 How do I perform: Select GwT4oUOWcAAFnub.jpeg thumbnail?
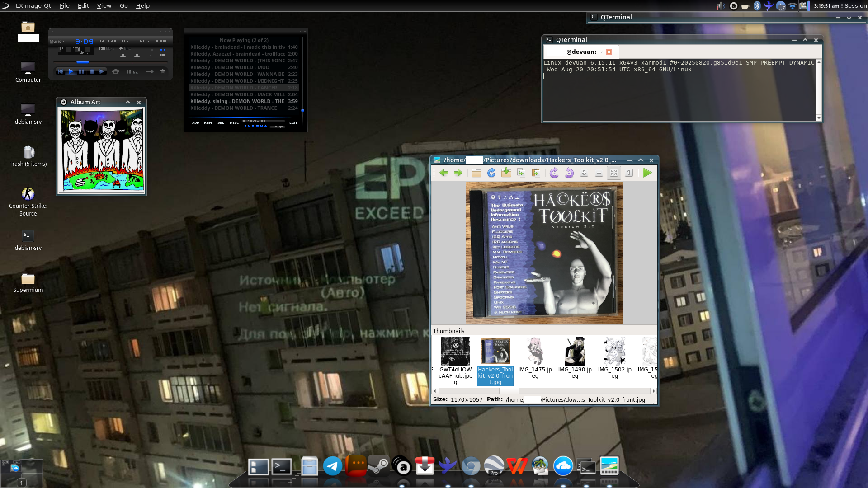[x=456, y=361]
